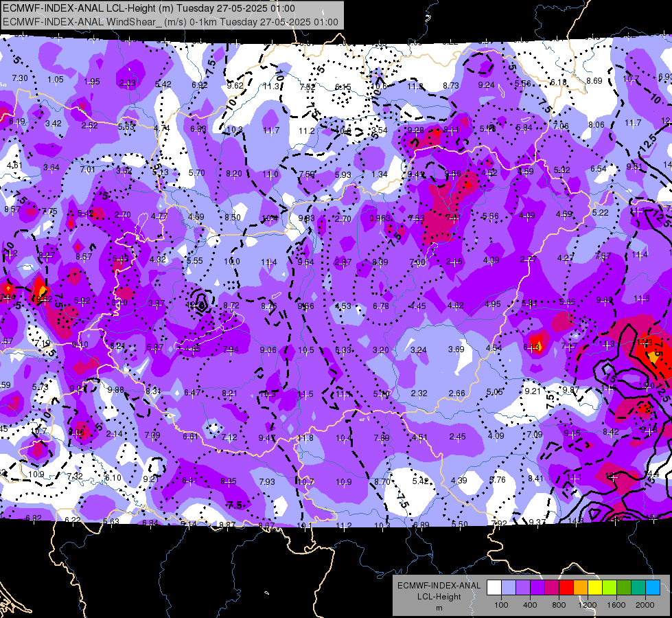Click the wind shear value 4.95
This screenshot has height=618, width=672.
click(x=492, y=304)
